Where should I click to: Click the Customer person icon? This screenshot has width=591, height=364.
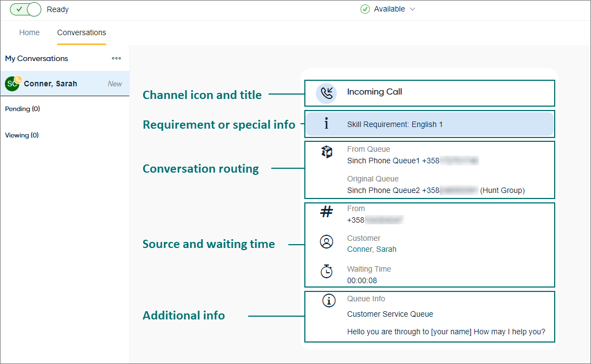[327, 241]
